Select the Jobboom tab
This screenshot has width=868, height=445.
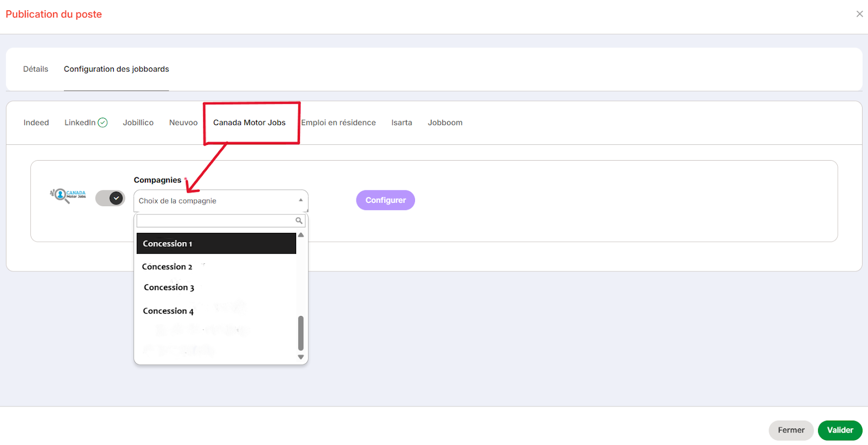(x=445, y=123)
